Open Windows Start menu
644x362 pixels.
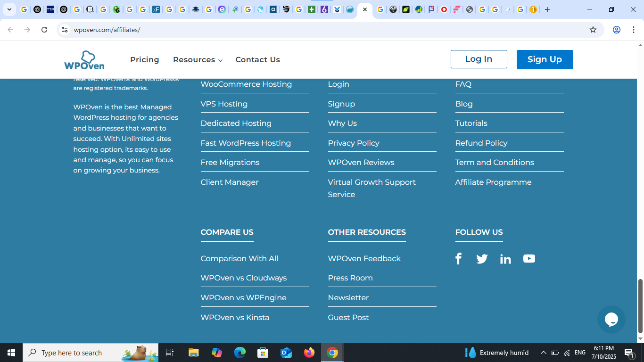pos(11,353)
